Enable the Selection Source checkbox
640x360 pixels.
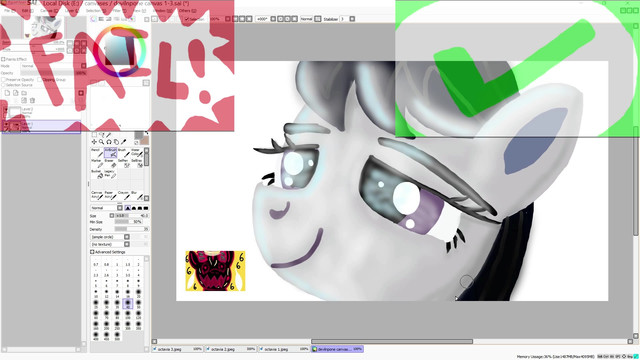tap(4, 85)
